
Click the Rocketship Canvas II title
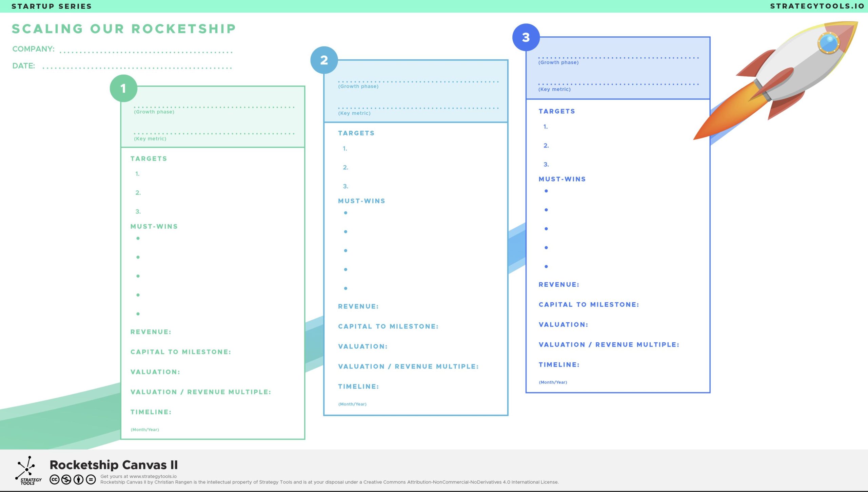pos(114,465)
